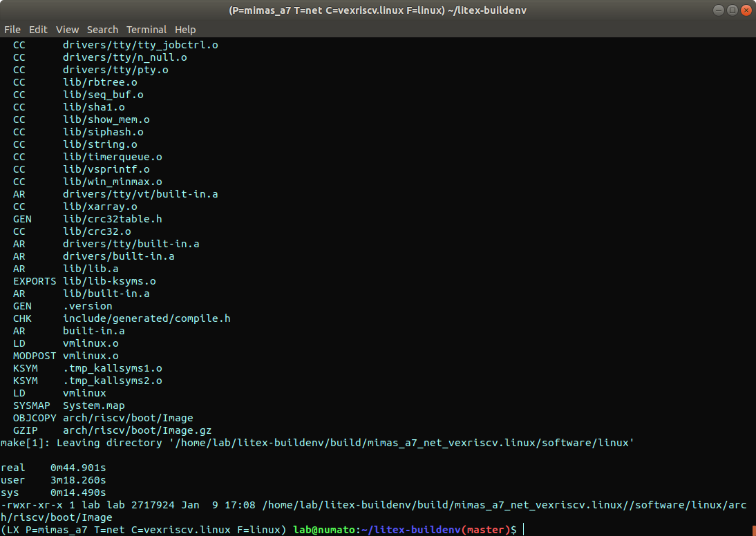Click the terminal scrollbar thumb at bottom right

tap(753, 529)
